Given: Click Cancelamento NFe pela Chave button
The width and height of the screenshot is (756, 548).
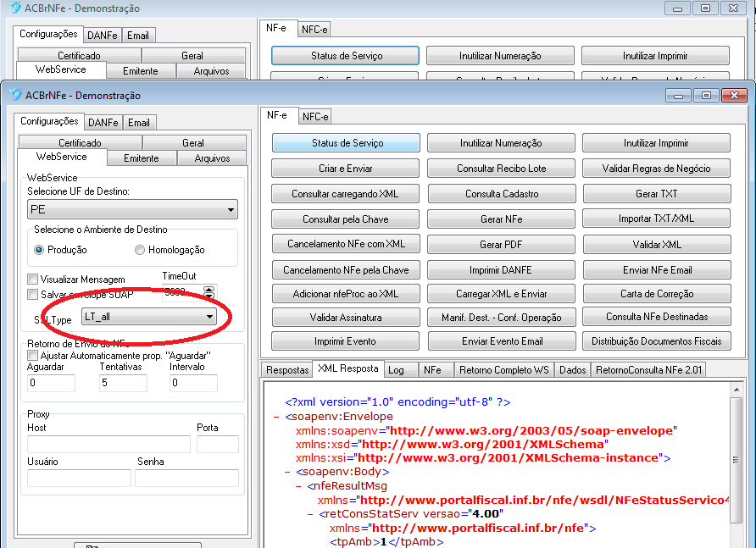Looking at the screenshot, I should (346, 270).
